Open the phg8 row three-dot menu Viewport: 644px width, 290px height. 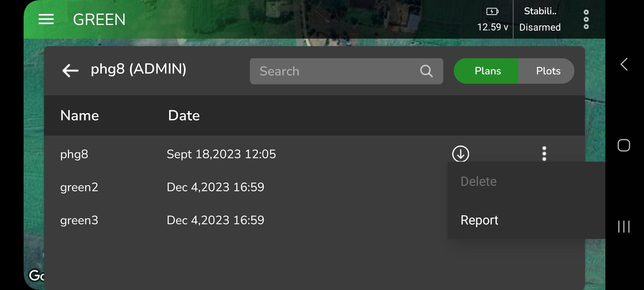[544, 154]
